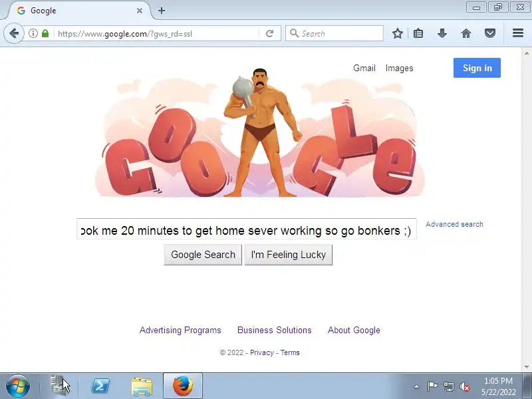
Task: Open the Windows Start menu
Action: tap(18, 386)
